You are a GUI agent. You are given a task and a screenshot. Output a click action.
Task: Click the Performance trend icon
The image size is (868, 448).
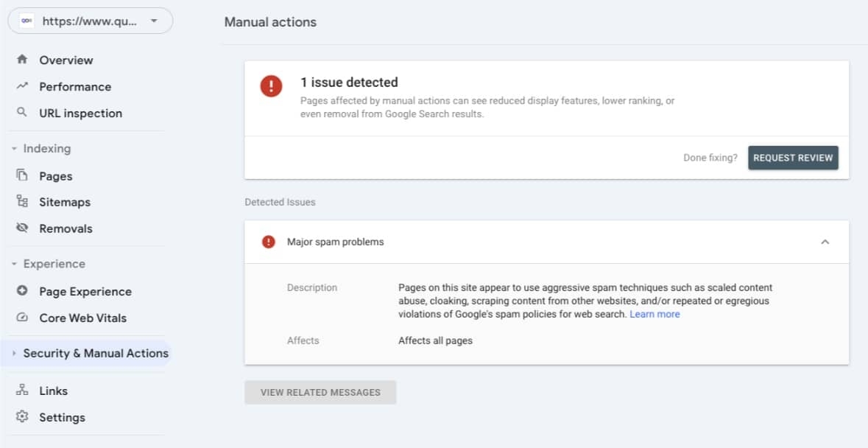(x=22, y=85)
